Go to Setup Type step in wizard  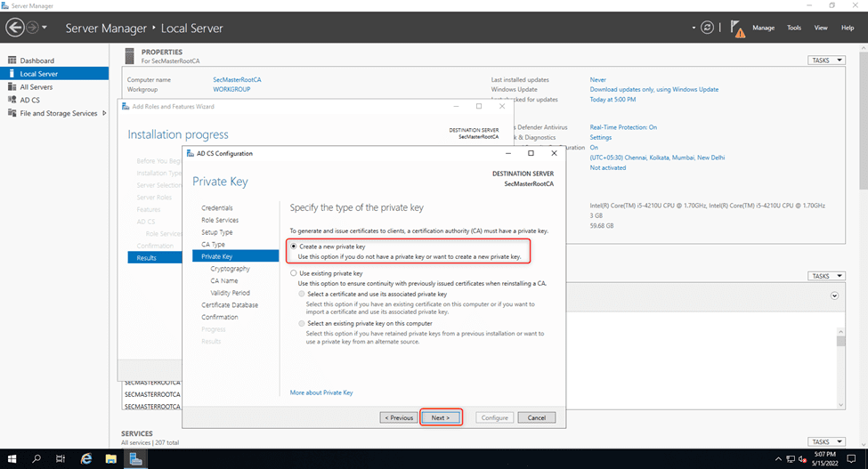pyautogui.click(x=217, y=232)
